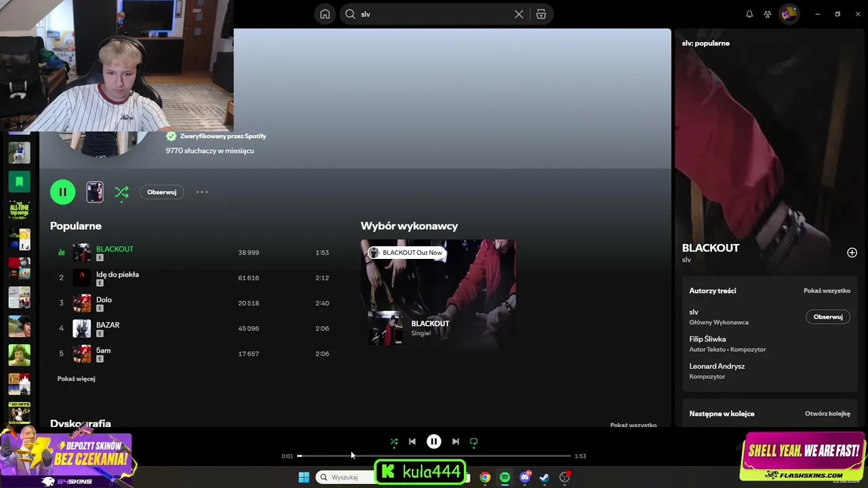The width and height of the screenshot is (868, 488).
Task: Follow the artist with Obserwuj button in header
Action: (x=161, y=192)
